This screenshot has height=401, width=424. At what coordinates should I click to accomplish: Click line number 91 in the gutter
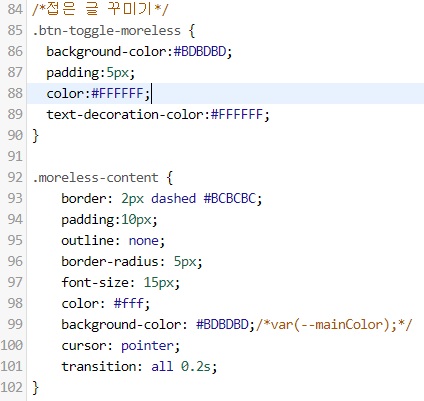coord(15,156)
